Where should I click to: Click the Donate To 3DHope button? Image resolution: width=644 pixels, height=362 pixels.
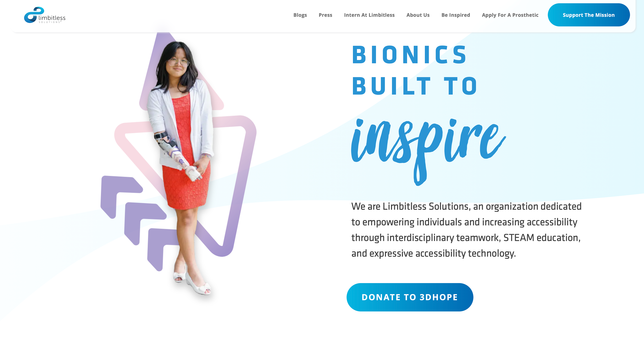pyautogui.click(x=410, y=297)
